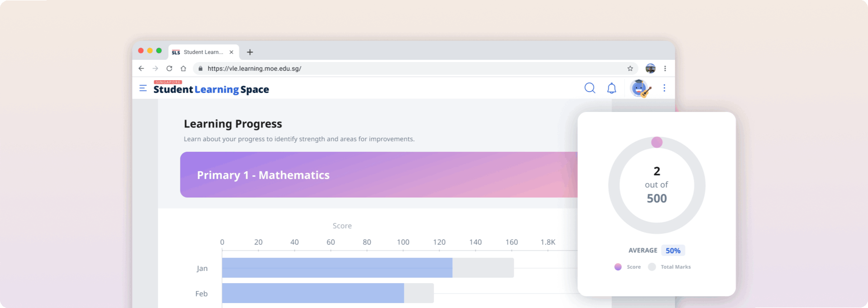Open a new browser tab

click(x=250, y=52)
